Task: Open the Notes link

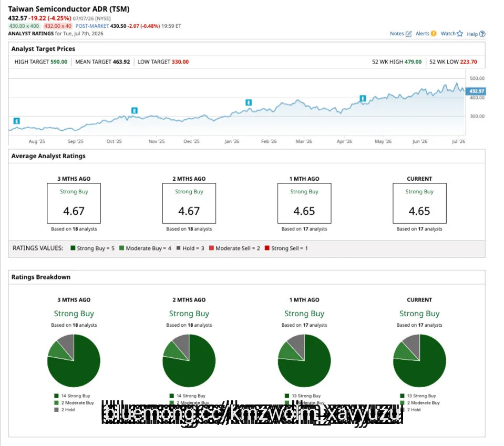Action: pos(397,34)
